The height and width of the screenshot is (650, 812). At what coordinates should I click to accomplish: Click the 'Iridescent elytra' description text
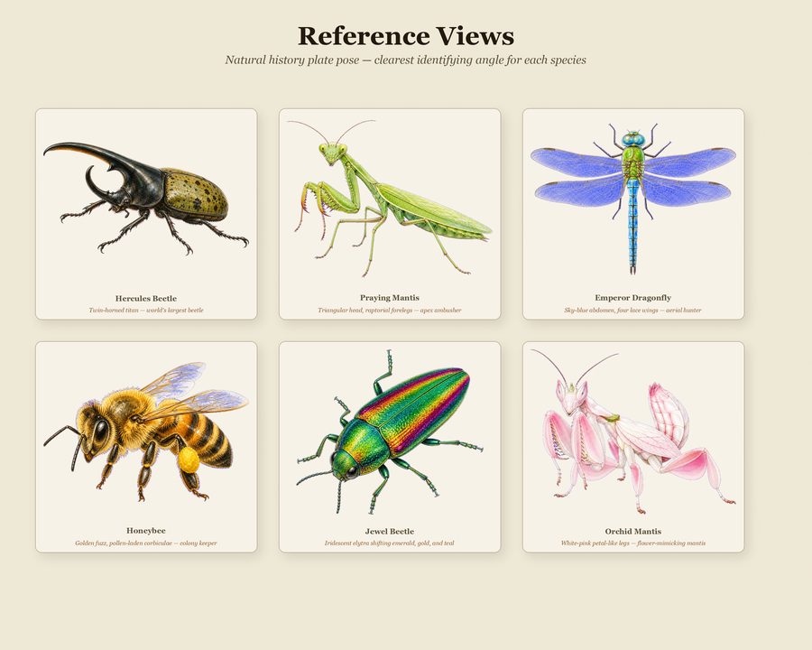point(390,543)
